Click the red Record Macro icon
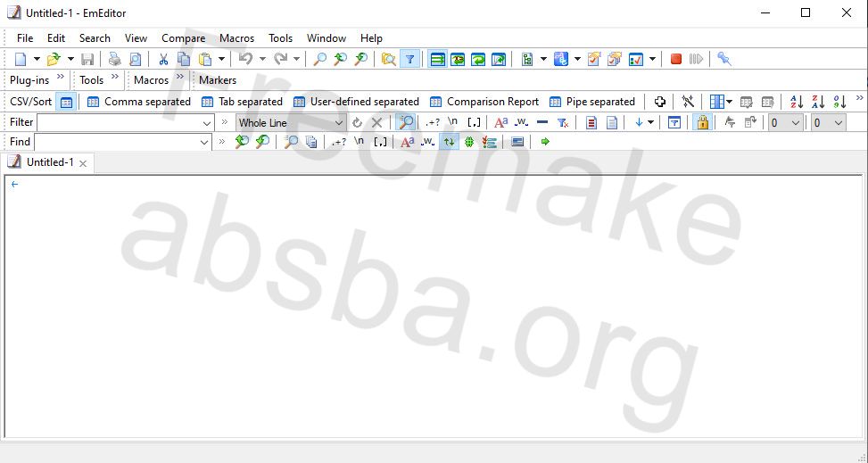 tap(675, 59)
